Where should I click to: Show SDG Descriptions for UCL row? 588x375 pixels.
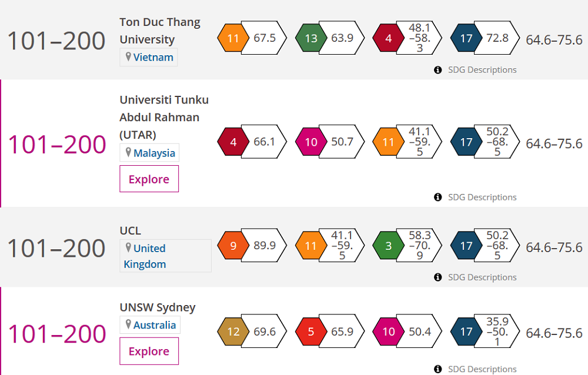pyautogui.click(x=482, y=277)
